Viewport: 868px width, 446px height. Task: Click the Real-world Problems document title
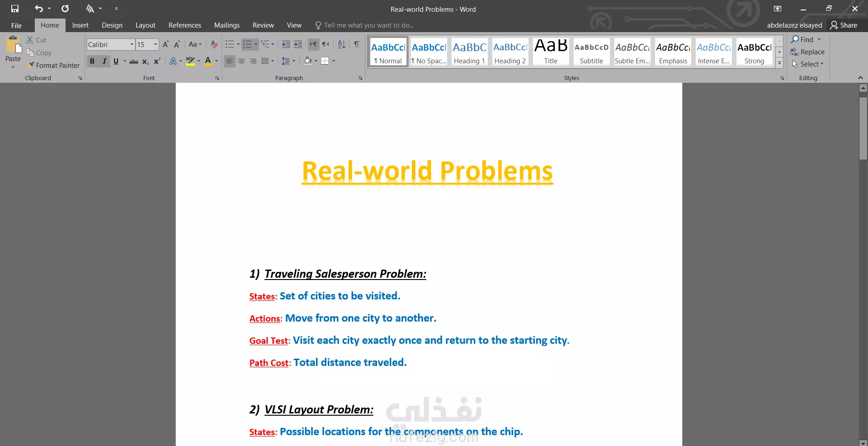[x=427, y=171]
